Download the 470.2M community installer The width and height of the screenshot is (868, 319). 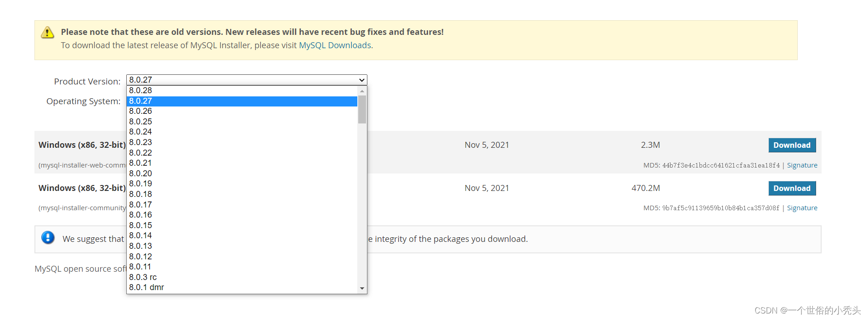click(792, 188)
